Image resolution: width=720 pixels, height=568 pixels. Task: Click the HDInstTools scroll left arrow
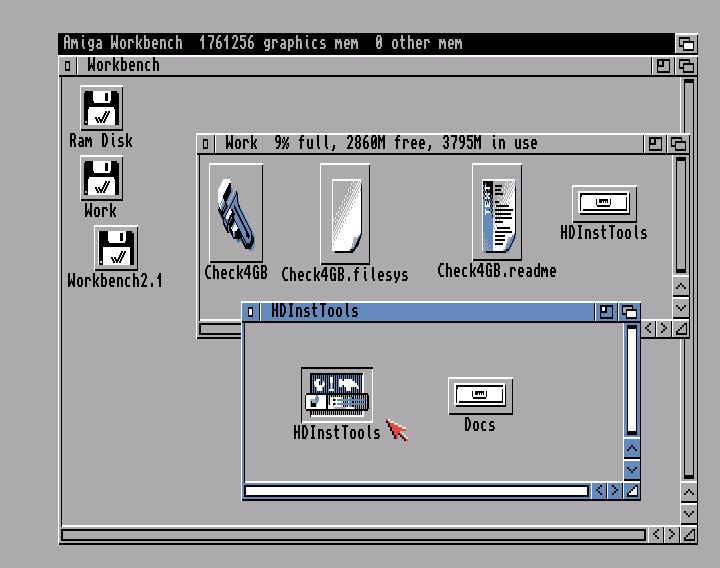click(599, 491)
